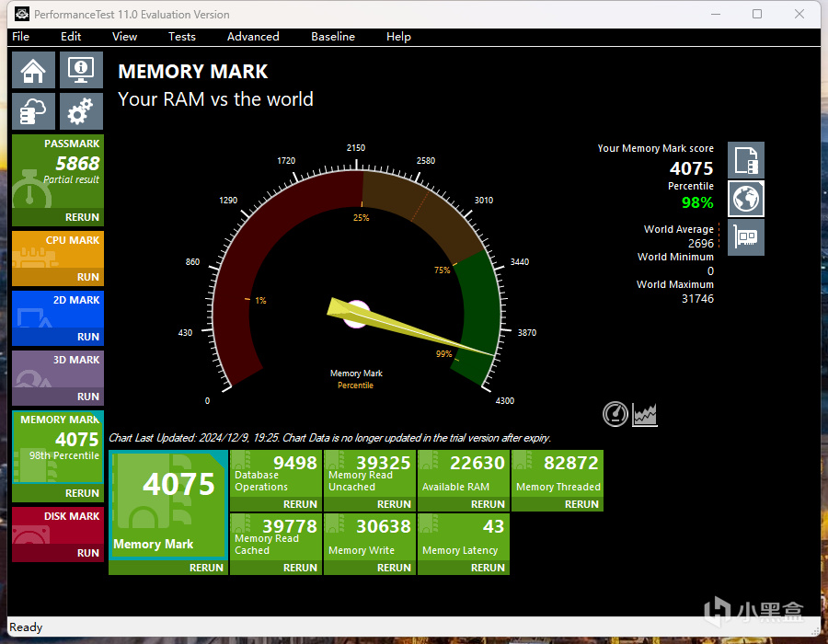Open the Tests menu
This screenshot has height=644, width=828.
[x=181, y=37]
